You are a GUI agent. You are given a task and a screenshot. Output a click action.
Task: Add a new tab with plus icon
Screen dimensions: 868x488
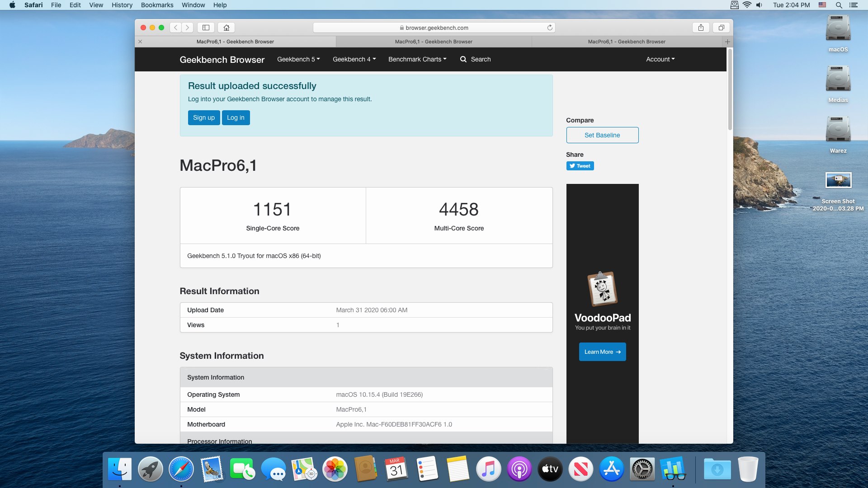pos(727,42)
